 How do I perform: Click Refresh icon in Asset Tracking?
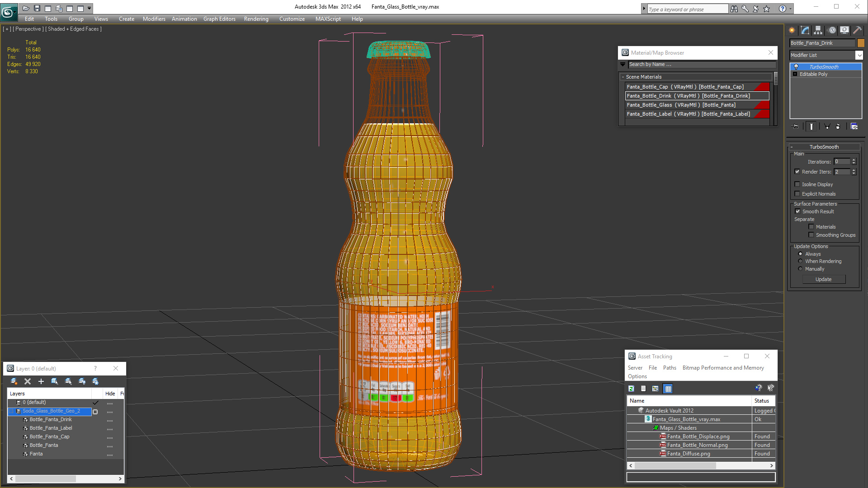(x=631, y=389)
